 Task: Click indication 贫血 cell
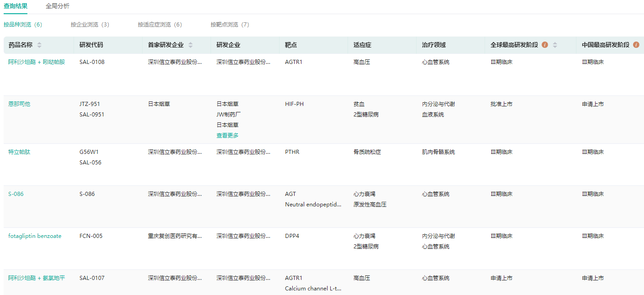point(359,104)
